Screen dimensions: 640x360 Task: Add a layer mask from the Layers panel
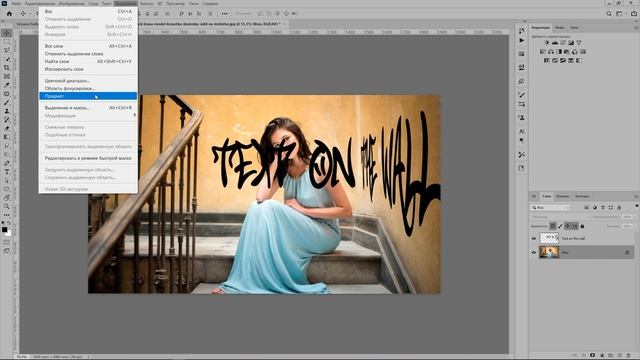592,355
